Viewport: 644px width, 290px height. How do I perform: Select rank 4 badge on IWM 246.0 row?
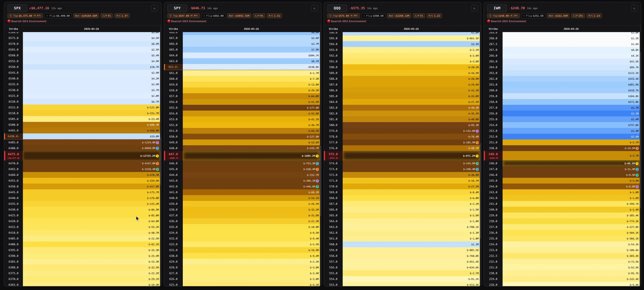click(637, 175)
